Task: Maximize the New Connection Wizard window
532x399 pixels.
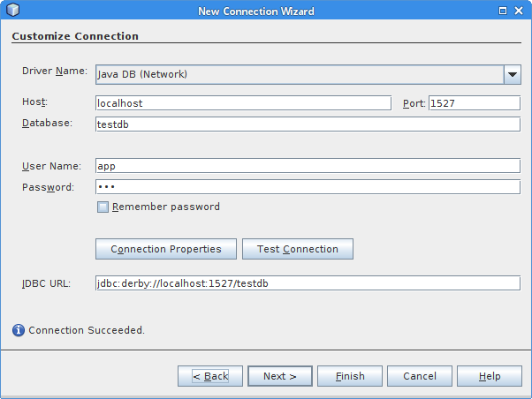Action: coord(503,11)
